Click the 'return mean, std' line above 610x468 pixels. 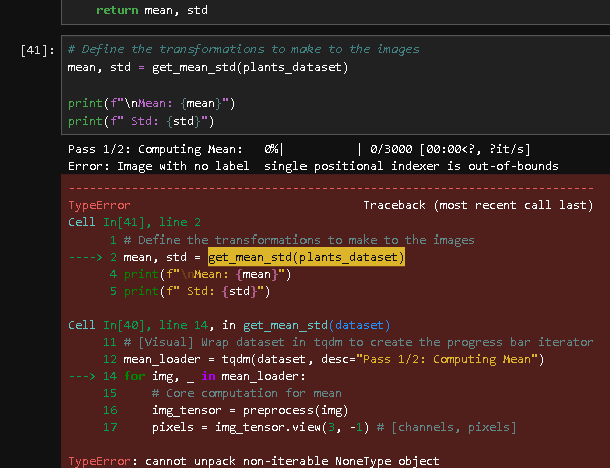152,10
